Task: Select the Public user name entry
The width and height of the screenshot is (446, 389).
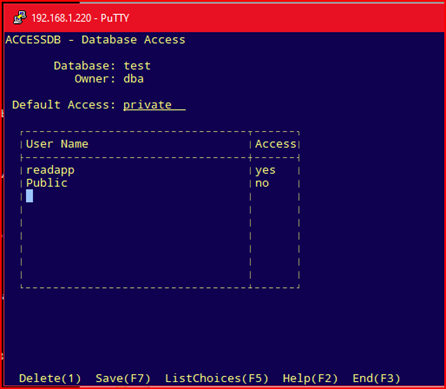Action: [47, 183]
